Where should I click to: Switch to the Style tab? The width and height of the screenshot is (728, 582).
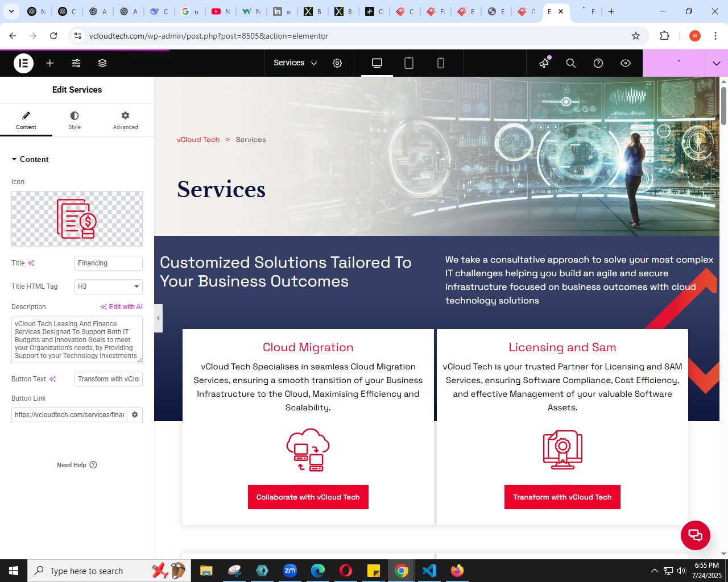[x=75, y=120]
